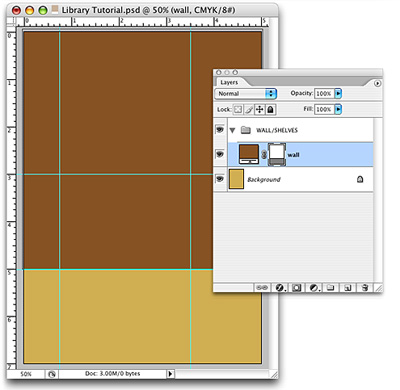Click the Doc: 3.00M/0 bytes status text

click(113, 374)
